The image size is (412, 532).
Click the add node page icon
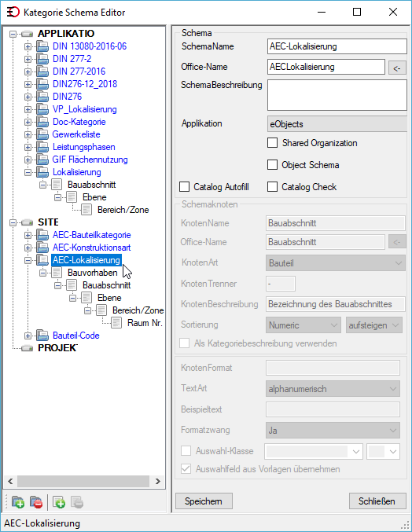point(59,502)
